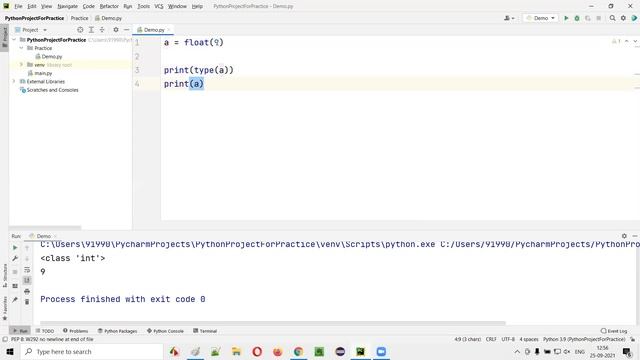Image resolution: width=640 pixels, height=360 pixels.
Task: Open notification center icon
Action: coord(627,351)
